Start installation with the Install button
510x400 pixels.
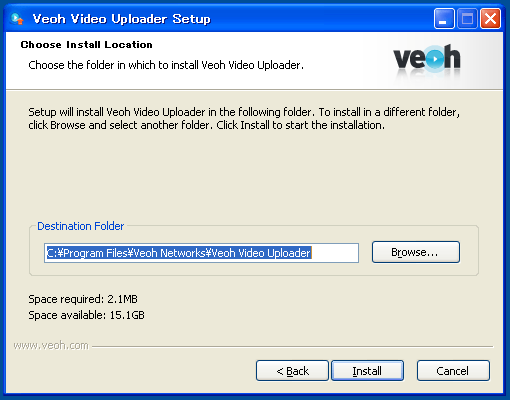pos(367,371)
